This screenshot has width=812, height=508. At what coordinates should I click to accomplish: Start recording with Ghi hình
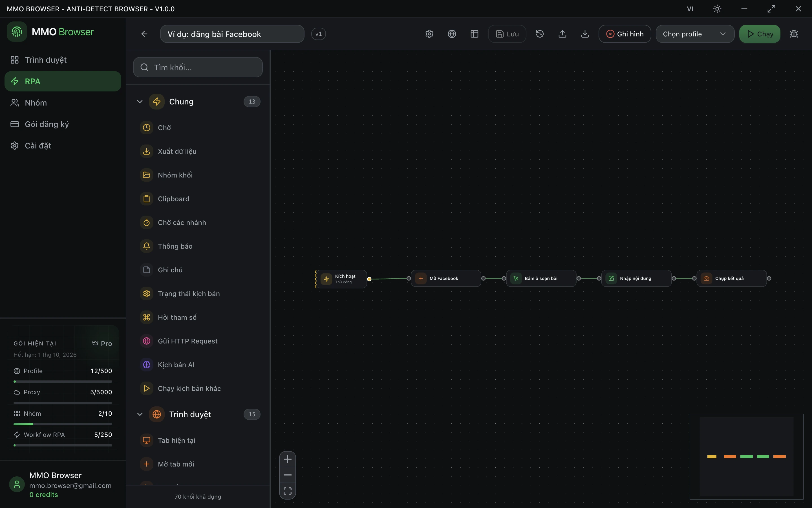point(625,34)
